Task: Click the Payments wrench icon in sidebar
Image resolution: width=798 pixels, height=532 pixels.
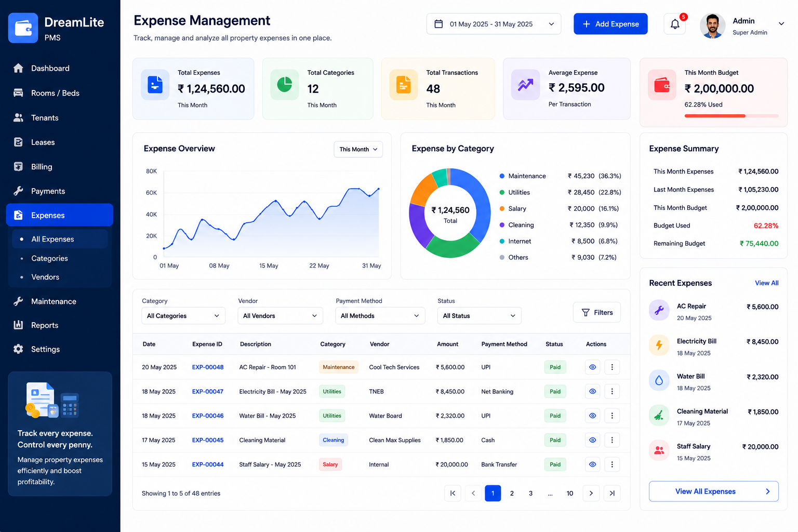Action: 18,191
